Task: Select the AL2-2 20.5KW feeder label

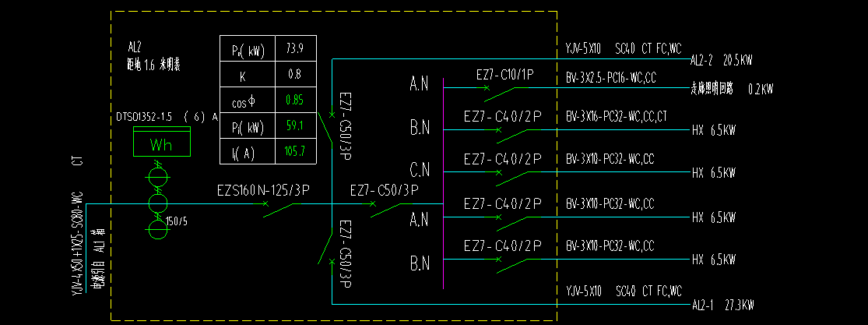Action: (x=722, y=61)
